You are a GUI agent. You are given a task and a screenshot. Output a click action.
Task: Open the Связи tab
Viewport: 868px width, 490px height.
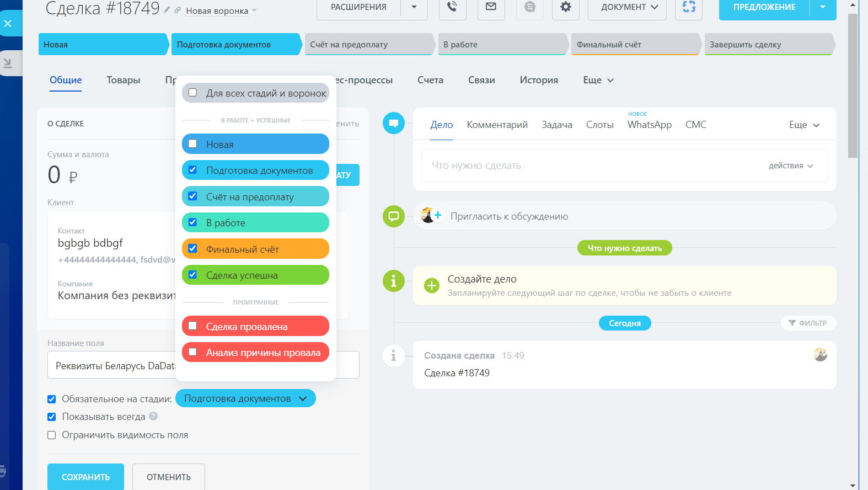click(x=481, y=80)
